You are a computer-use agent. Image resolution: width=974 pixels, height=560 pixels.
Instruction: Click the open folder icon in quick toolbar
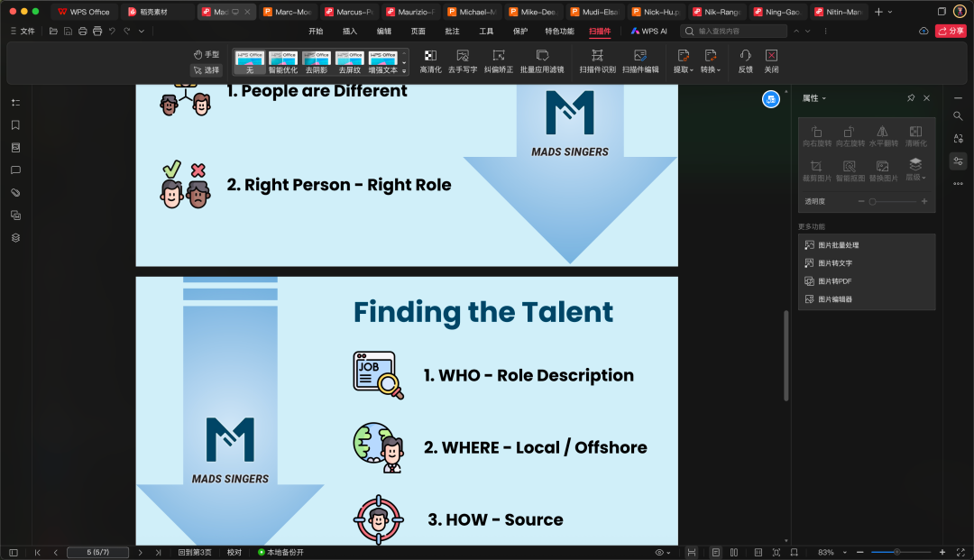(x=53, y=31)
